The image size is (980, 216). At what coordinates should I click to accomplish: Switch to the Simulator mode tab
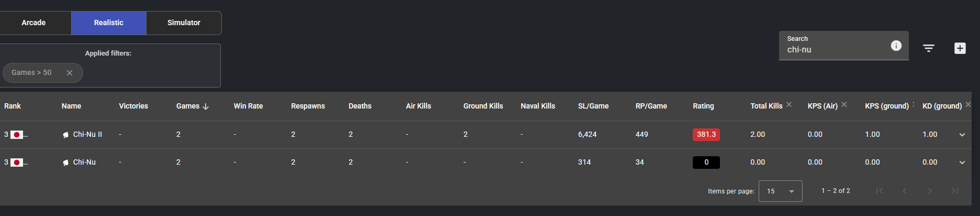point(184,23)
